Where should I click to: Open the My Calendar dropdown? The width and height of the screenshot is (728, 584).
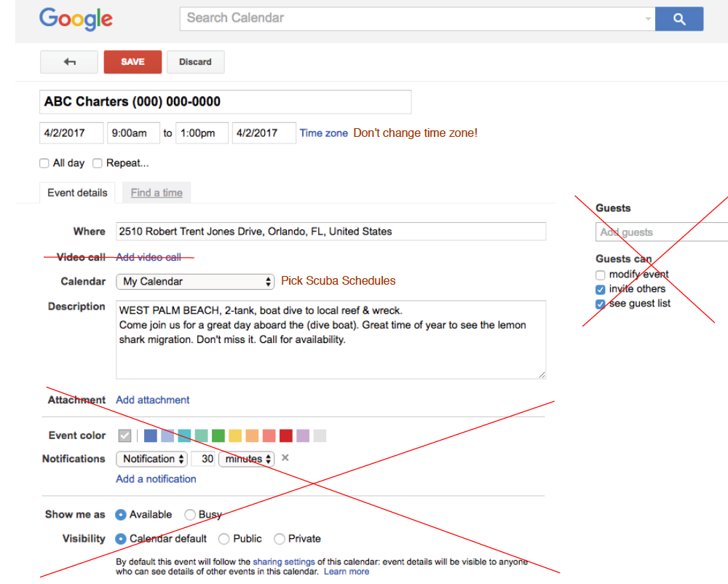(x=195, y=282)
